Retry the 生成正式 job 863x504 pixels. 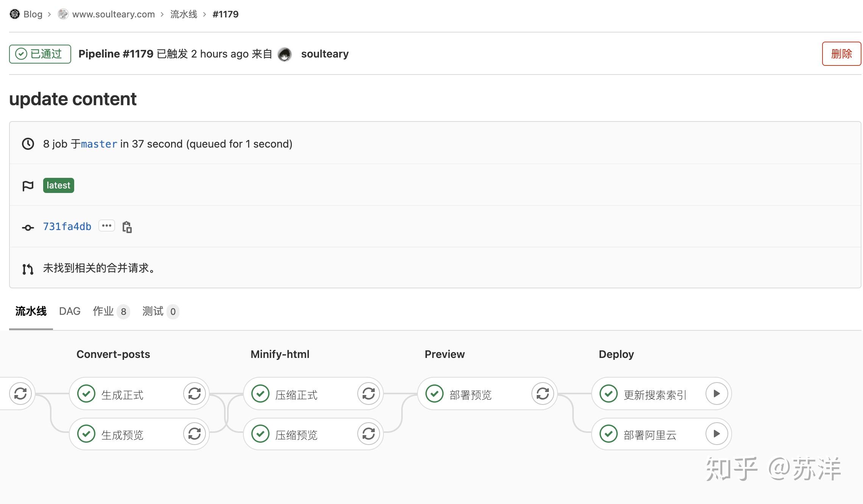tap(195, 394)
